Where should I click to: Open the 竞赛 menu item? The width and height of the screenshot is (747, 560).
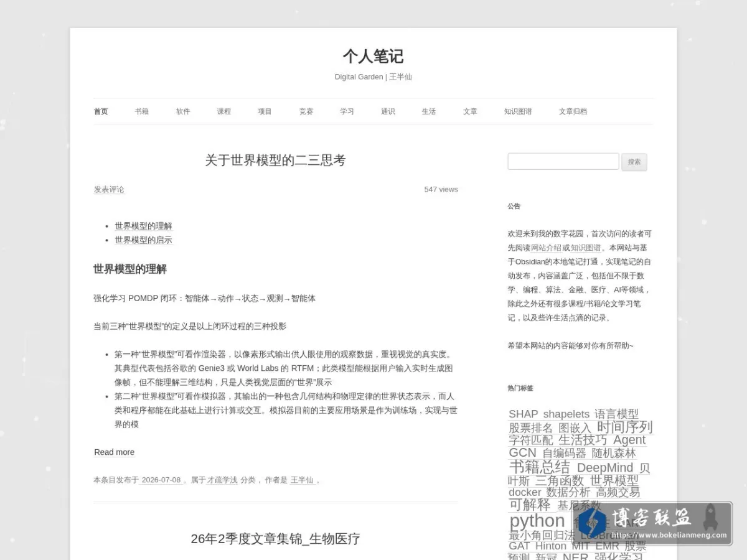click(306, 111)
